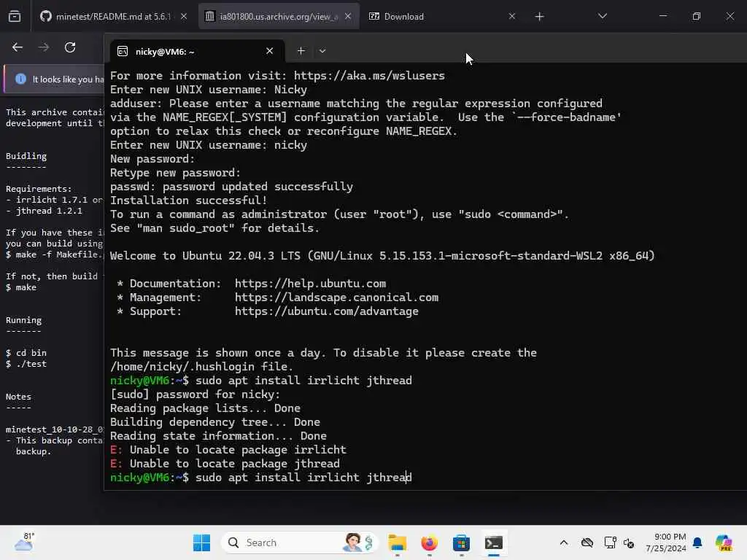Click the display network tray icon
The image size is (747, 560).
[611, 542]
